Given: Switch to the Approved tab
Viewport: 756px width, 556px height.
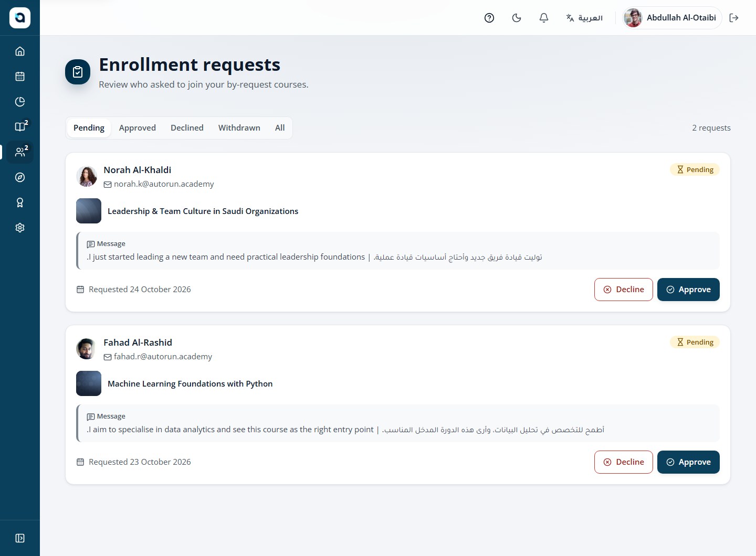Looking at the screenshot, I should (x=138, y=128).
